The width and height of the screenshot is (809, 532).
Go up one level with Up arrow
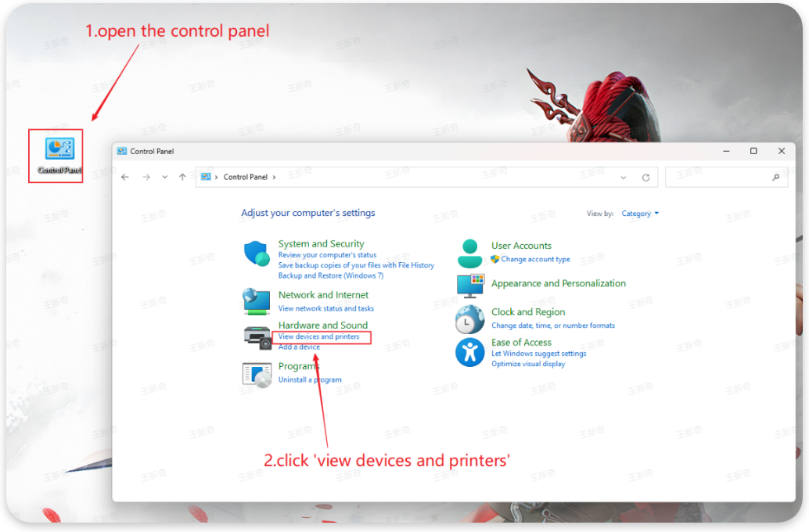point(182,177)
